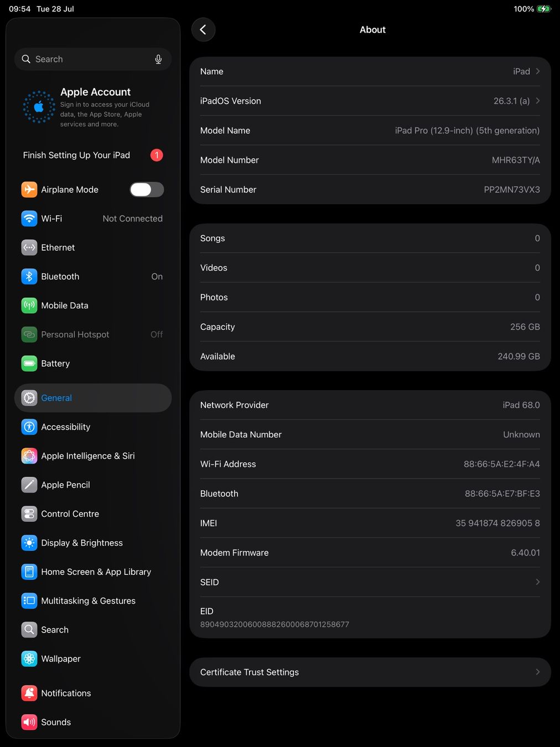Image resolution: width=560 pixels, height=747 pixels.
Task: Open the Notifications bell icon
Action: pyautogui.click(x=29, y=693)
